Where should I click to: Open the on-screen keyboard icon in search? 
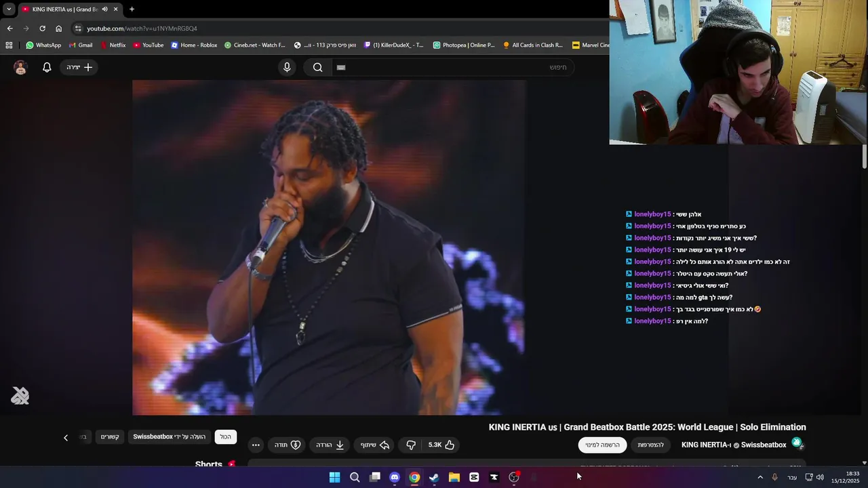(341, 67)
